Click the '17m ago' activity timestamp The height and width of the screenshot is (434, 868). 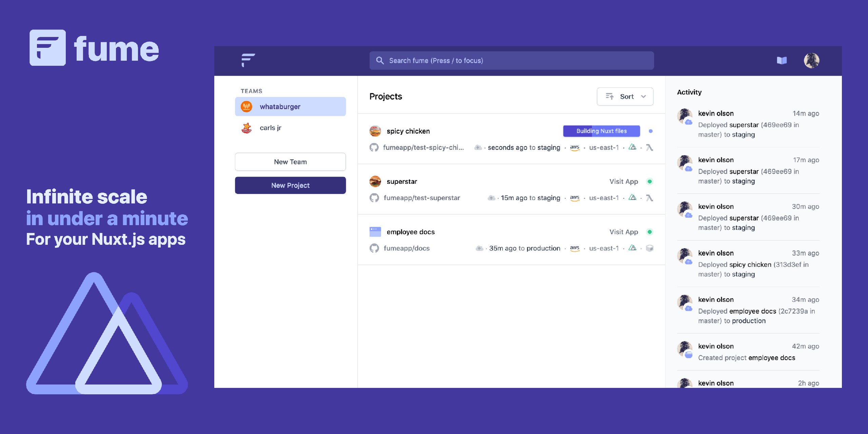click(806, 160)
